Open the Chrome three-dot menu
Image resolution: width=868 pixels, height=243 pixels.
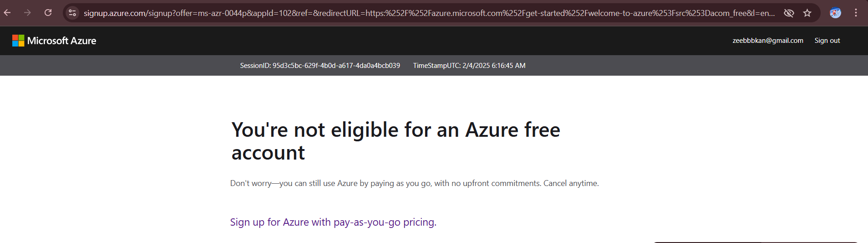(x=856, y=13)
